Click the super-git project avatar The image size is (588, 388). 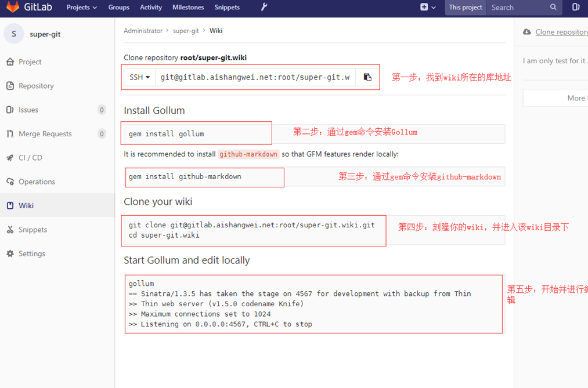[14, 34]
